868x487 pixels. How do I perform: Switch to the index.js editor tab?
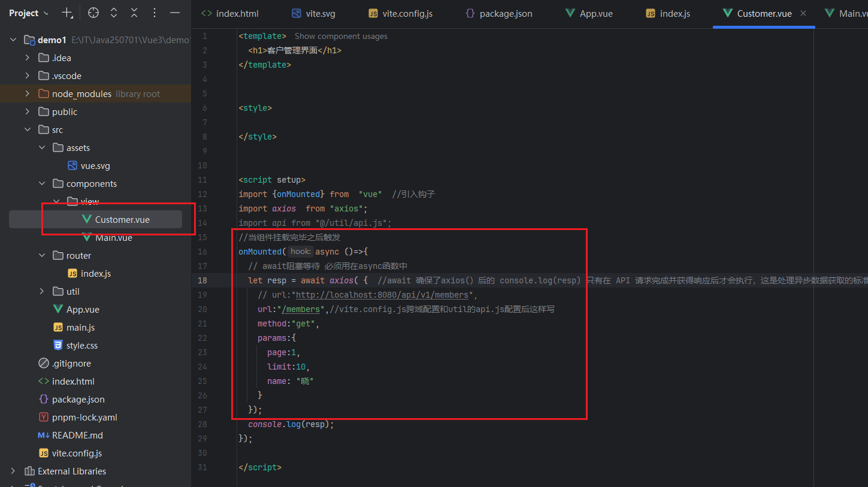[x=668, y=13]
